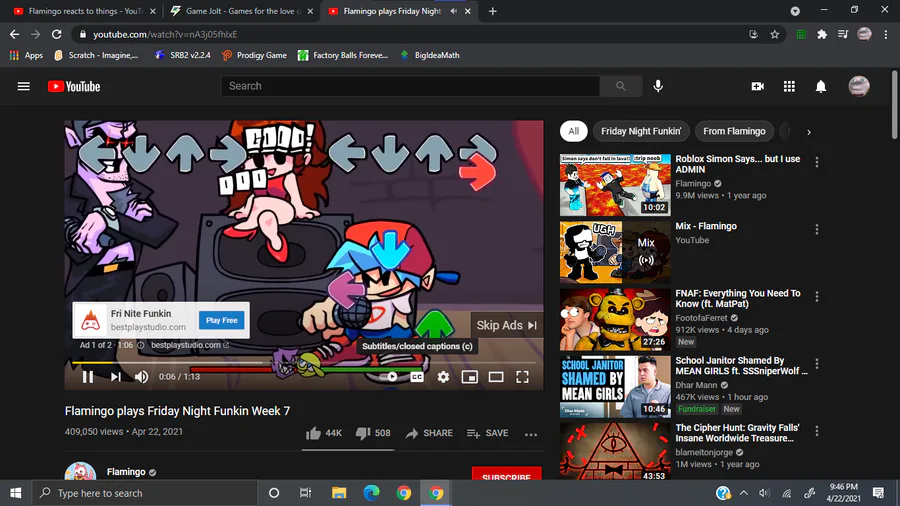Share the video

[429, 433]
